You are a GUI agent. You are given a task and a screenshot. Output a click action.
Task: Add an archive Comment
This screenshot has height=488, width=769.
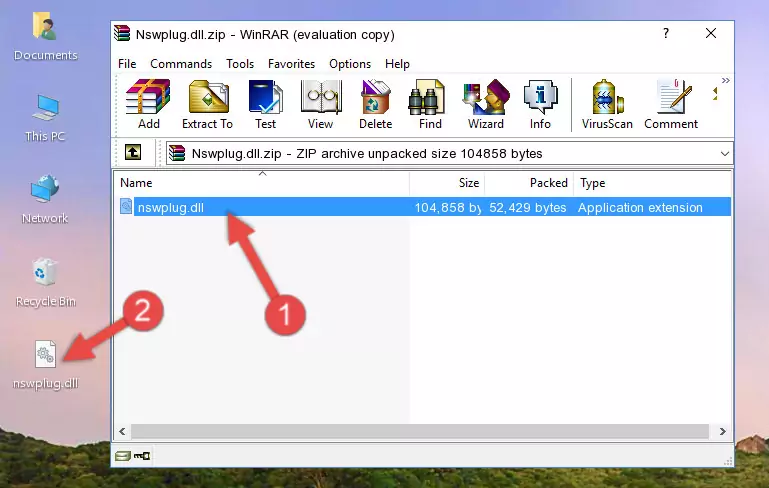click(x=671, y=104)
